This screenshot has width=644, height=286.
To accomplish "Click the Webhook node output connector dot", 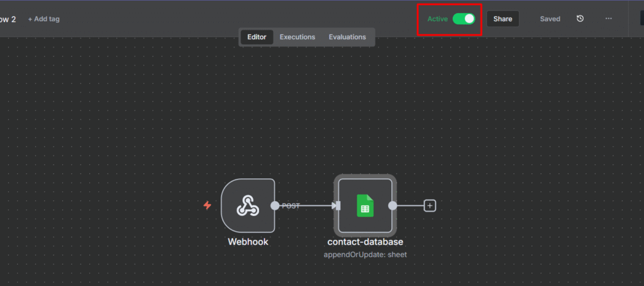I will [275, 205].
